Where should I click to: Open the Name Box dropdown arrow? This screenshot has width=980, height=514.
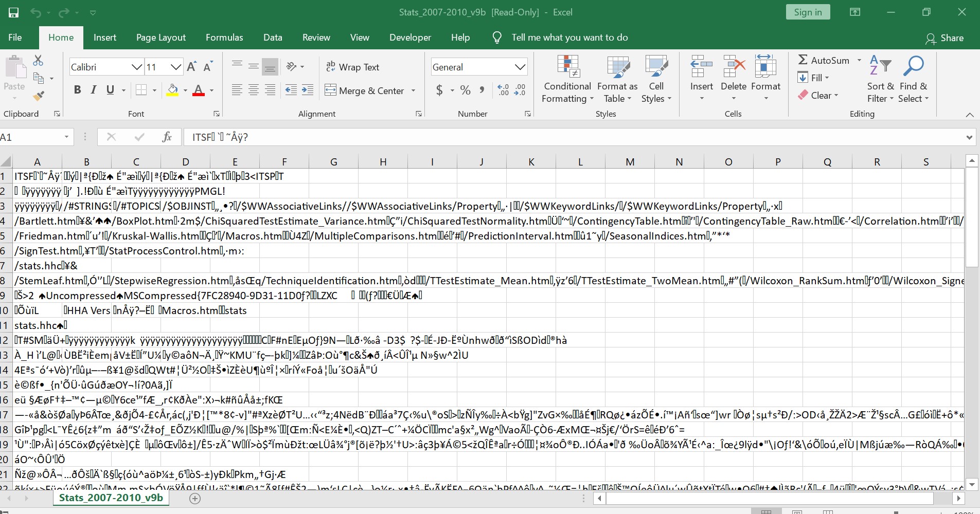point(66,137)
